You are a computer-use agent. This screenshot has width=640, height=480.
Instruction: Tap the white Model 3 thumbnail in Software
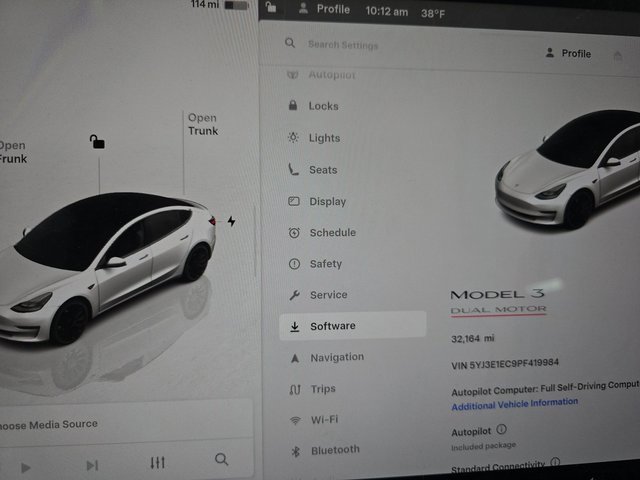tap(567, 169)
